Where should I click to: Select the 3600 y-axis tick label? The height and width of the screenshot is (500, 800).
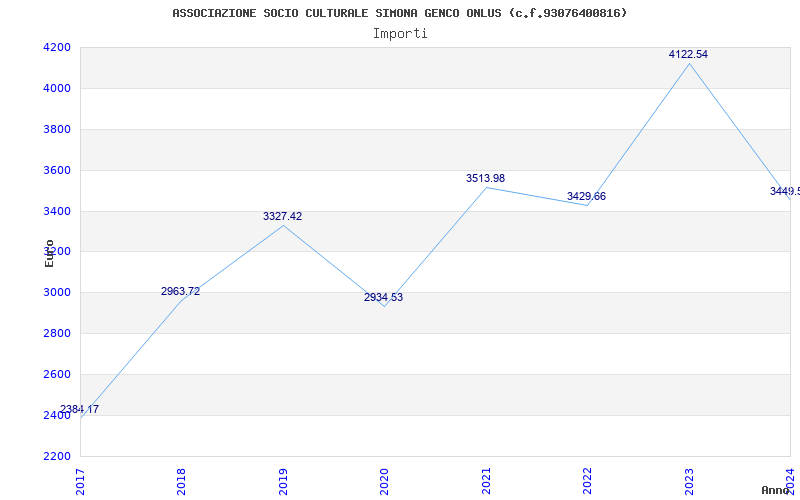click(57, 170)
